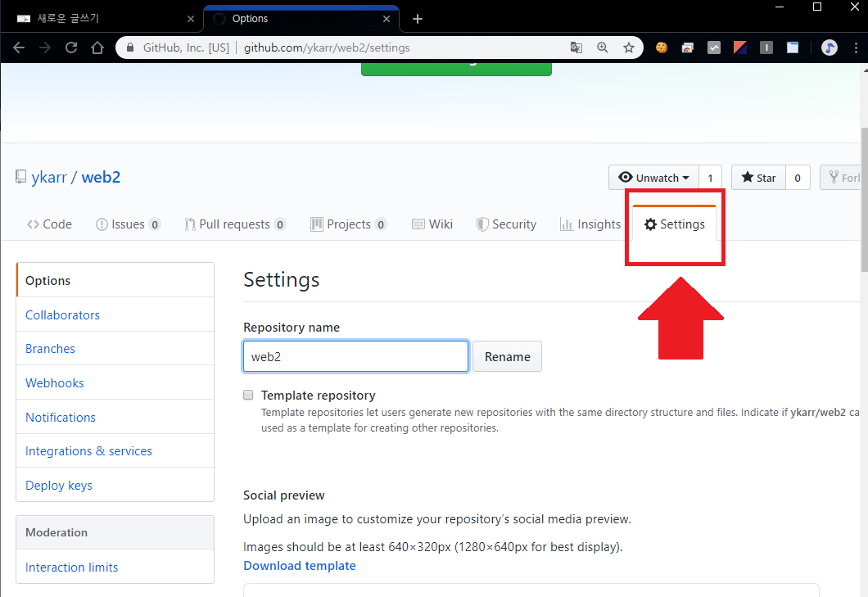Switch to the 새로운 글쓰기 browser tab

click(x=103, y=18)
